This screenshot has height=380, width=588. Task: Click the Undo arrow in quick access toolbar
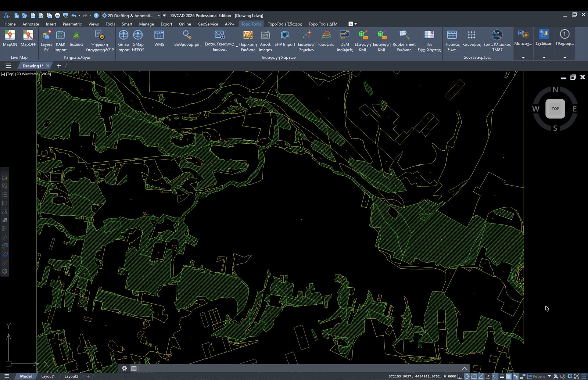[74, 15]
